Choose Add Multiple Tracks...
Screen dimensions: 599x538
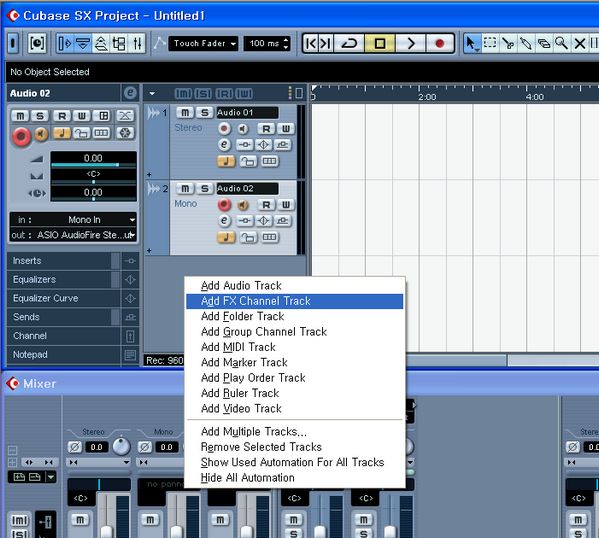tap(295, 431)
